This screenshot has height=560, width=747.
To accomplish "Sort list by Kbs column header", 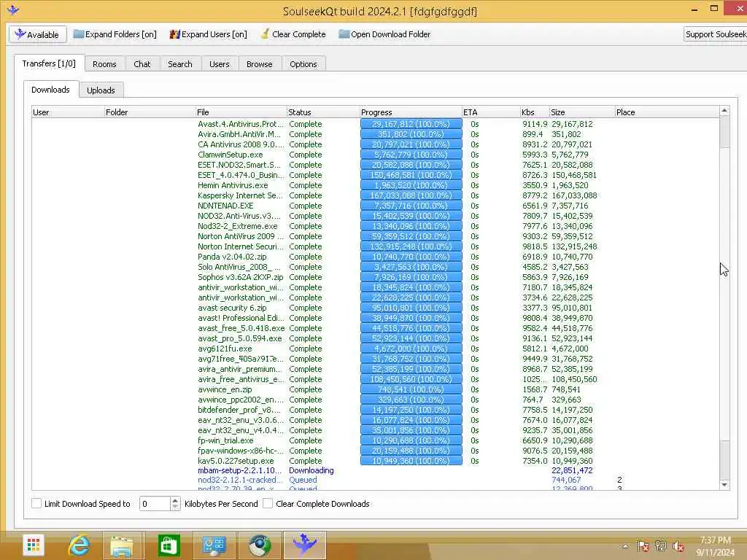I will (x=535, y=112).
